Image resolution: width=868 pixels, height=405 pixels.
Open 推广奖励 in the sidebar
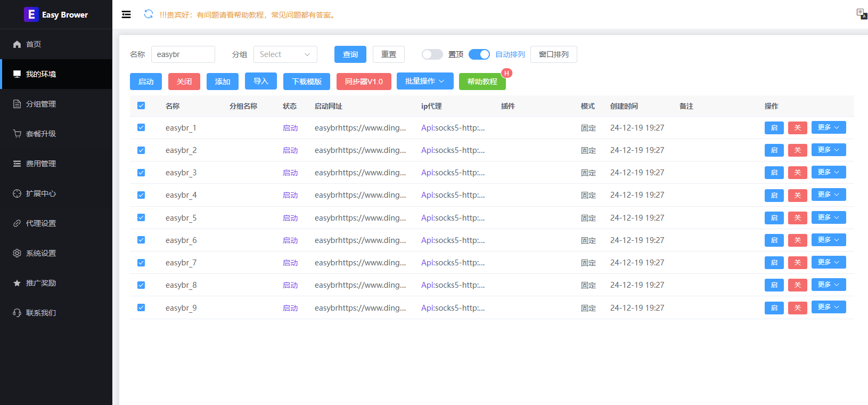point(56,283)
